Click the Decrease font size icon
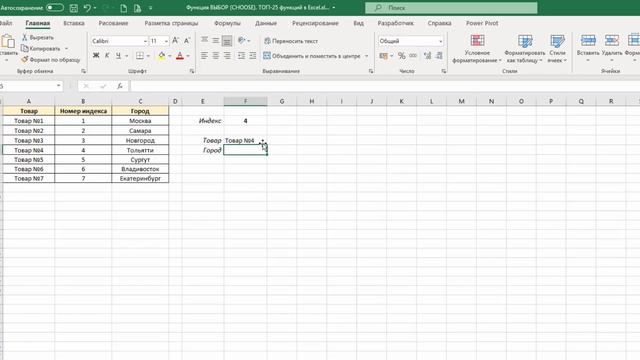The image size is (640, 360). click(x=187, y=40)
